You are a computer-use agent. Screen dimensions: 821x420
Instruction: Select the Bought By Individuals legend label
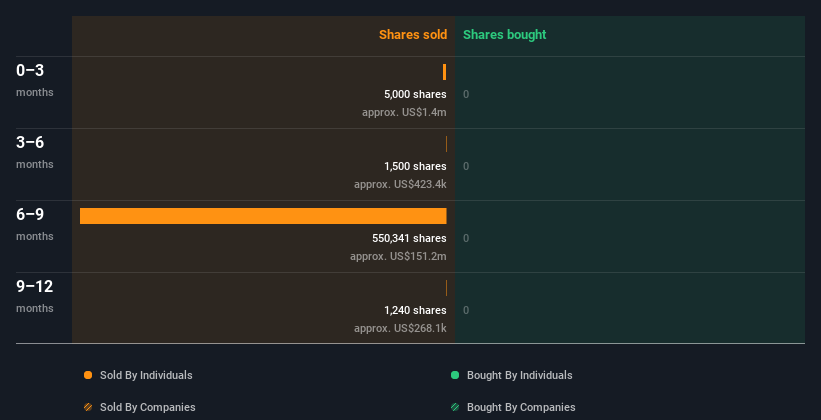point(519,375)
